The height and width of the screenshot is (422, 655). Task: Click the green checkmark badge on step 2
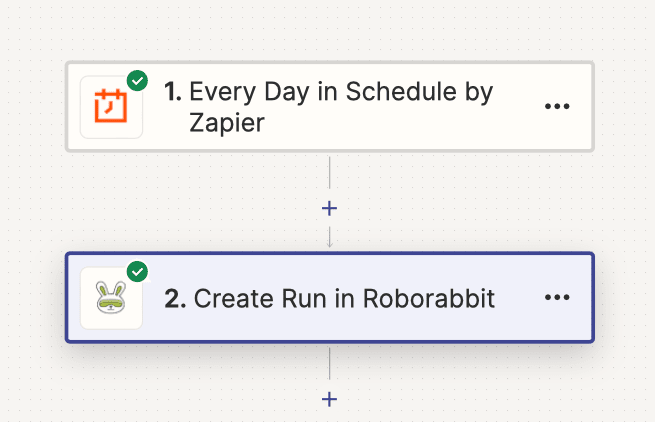137,272
